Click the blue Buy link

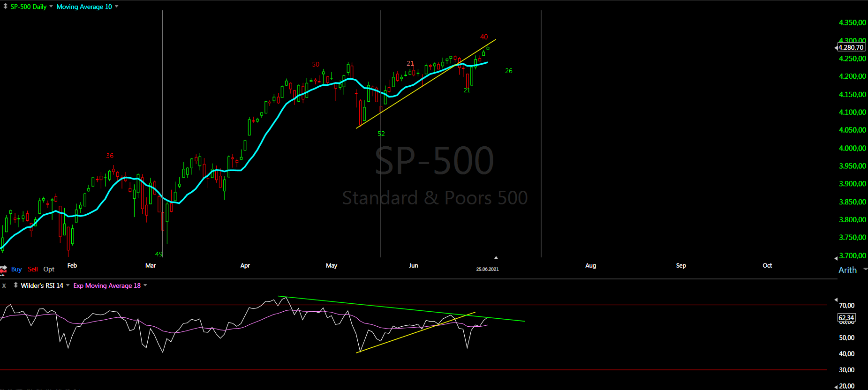[16, 269]
